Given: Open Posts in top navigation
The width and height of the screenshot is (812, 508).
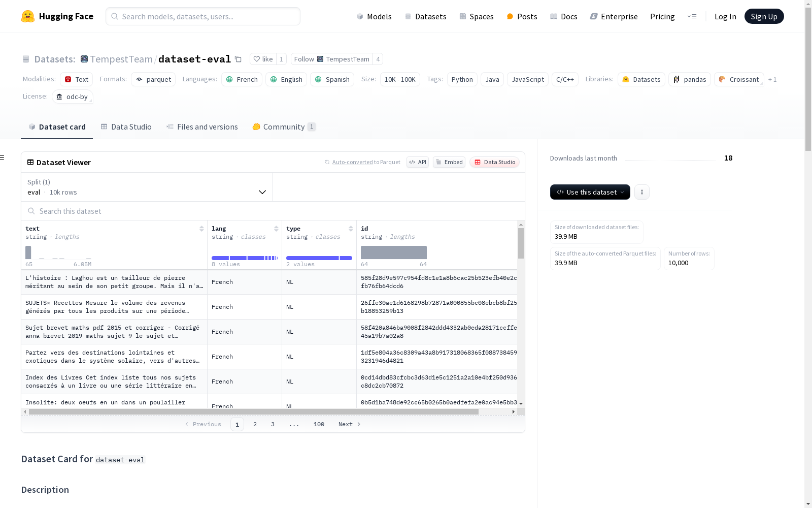Looking at the screenshot, I should (522, 16).
